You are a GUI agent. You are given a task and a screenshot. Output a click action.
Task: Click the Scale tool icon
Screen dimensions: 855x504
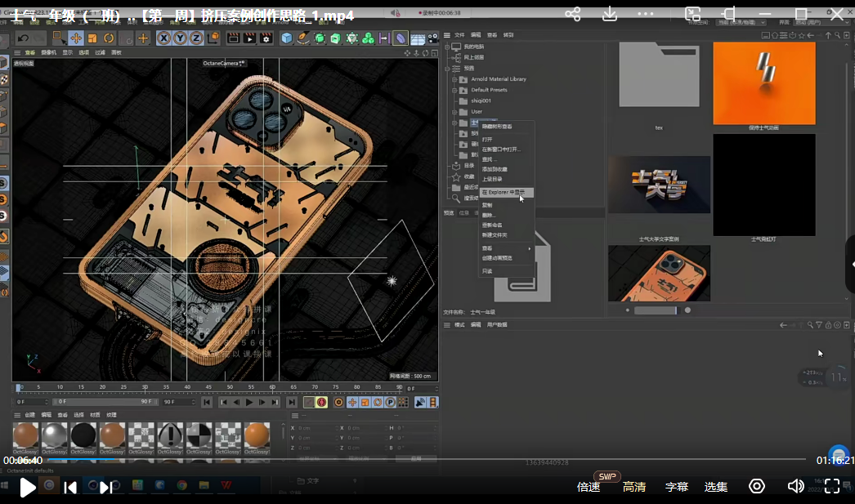pos(92,38)
